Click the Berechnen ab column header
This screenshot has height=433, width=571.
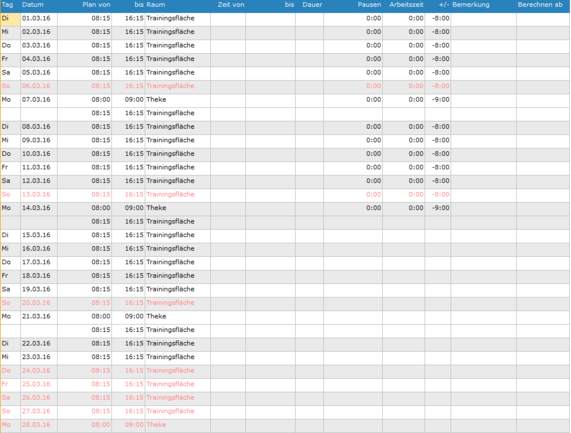pyautogui.click(x=540, y=5)
